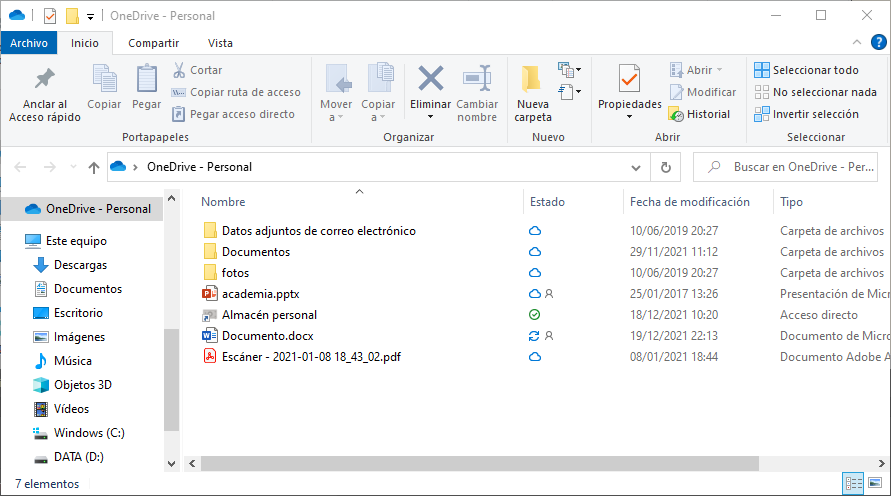
Task: Open Objetos 3D in navigation pane
Action: [72, 385]
